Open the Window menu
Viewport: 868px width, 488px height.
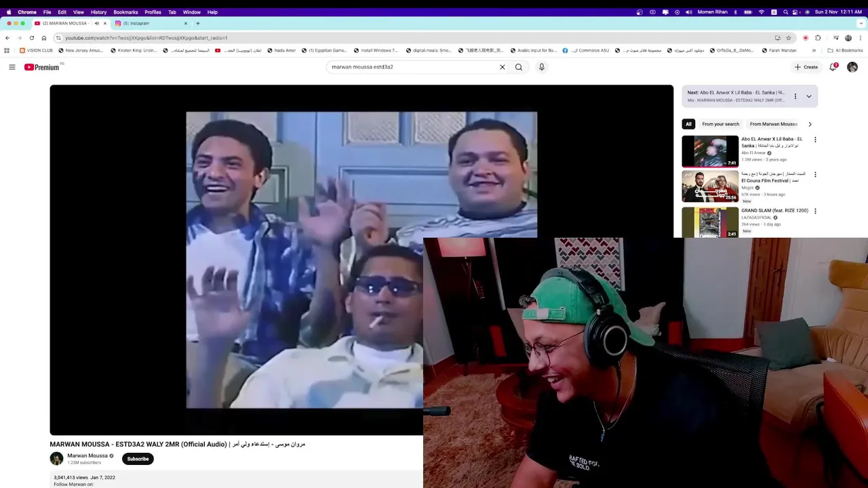click(x=192, y=12)
